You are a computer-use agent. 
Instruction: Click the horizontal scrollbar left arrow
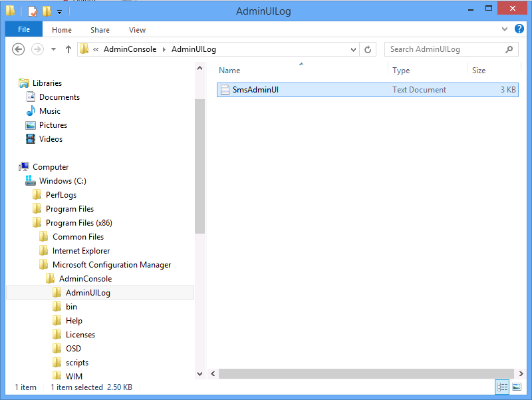tap(213, 374)
